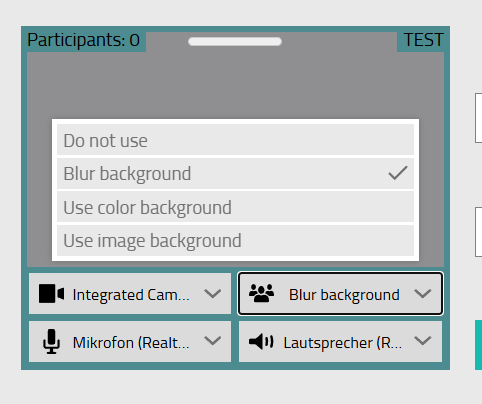This screenshot has width=482, height=404.
Task: Click the Integrated Cam label text
Action: point(131,295)
